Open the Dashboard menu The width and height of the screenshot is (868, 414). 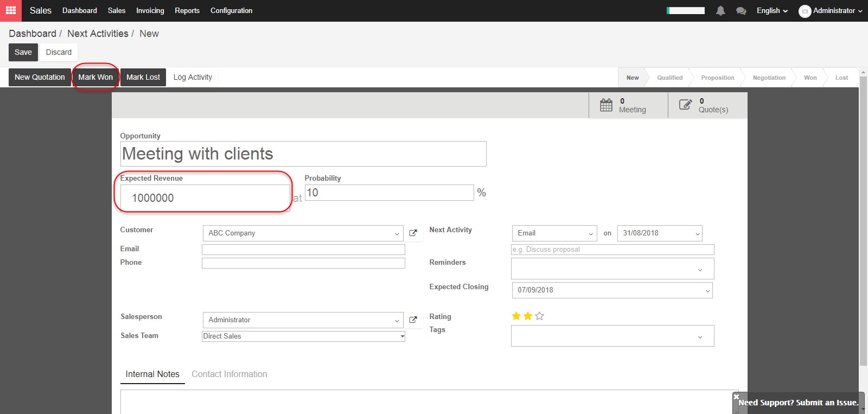pos(80,11)
